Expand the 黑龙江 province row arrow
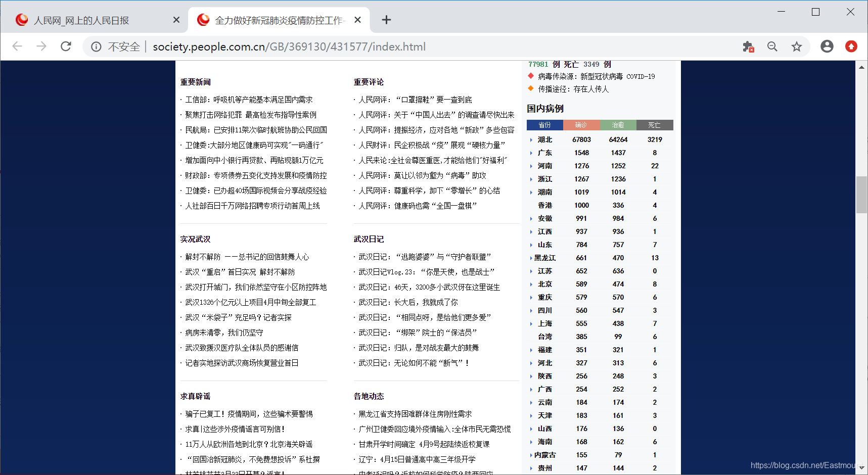868x475 pixels. 531,258
